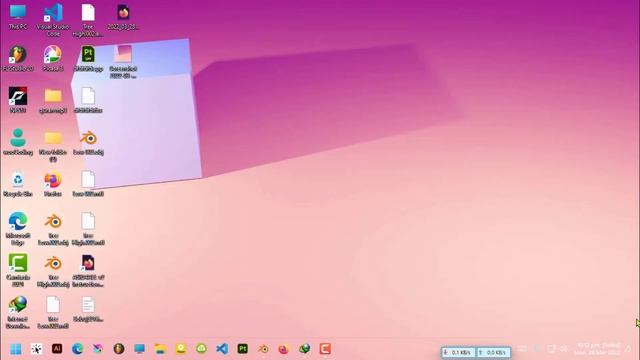640x360 pixels.
Task: Launch Visual Studio Code desktop shortcut
Action: pyautogui.click(x=53, y=20)
